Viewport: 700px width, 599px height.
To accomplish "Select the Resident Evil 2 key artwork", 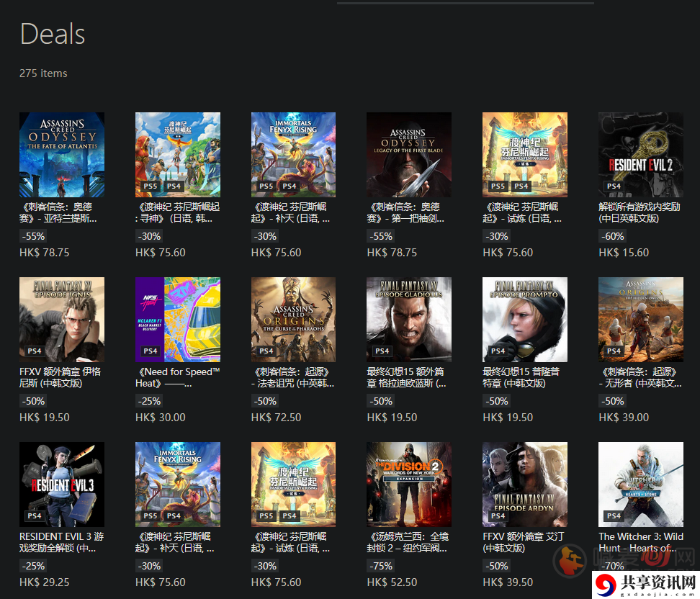I will [x=641, y=155].
